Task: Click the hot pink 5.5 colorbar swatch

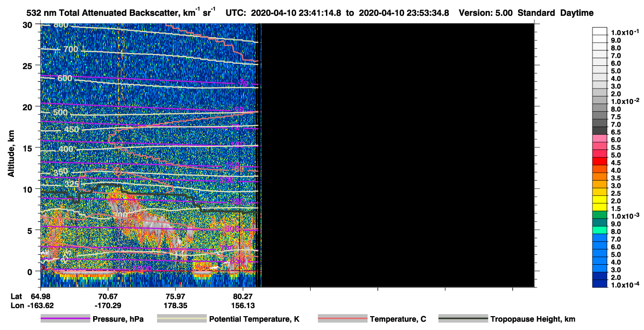Action: (600, 146)
